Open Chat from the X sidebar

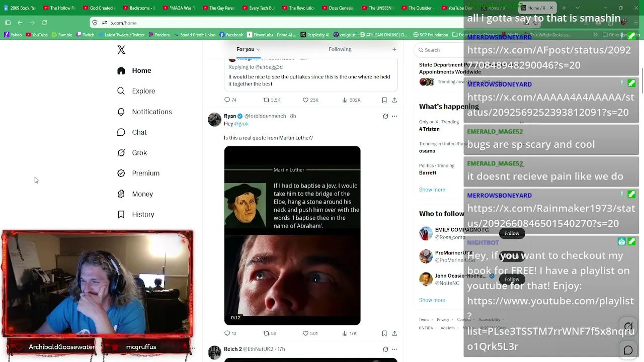click(x=132, y=132)
